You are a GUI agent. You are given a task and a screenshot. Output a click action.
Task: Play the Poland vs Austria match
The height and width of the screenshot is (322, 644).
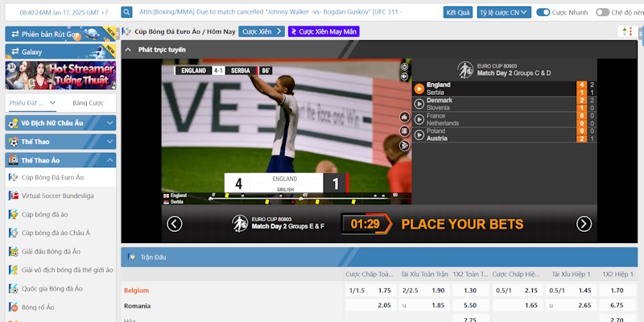(419, 134)
